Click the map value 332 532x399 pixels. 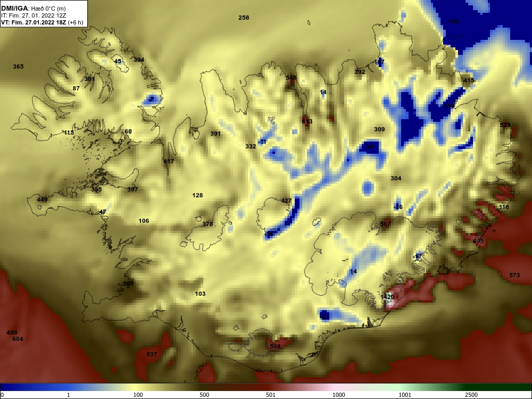point(251,147)
